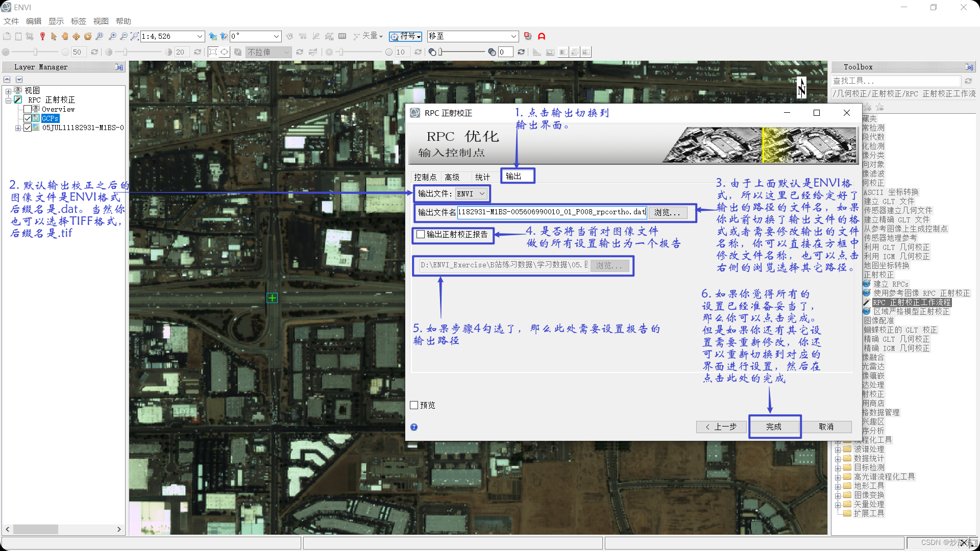
Task: Click the 完成 button
Action: point(774,427)
